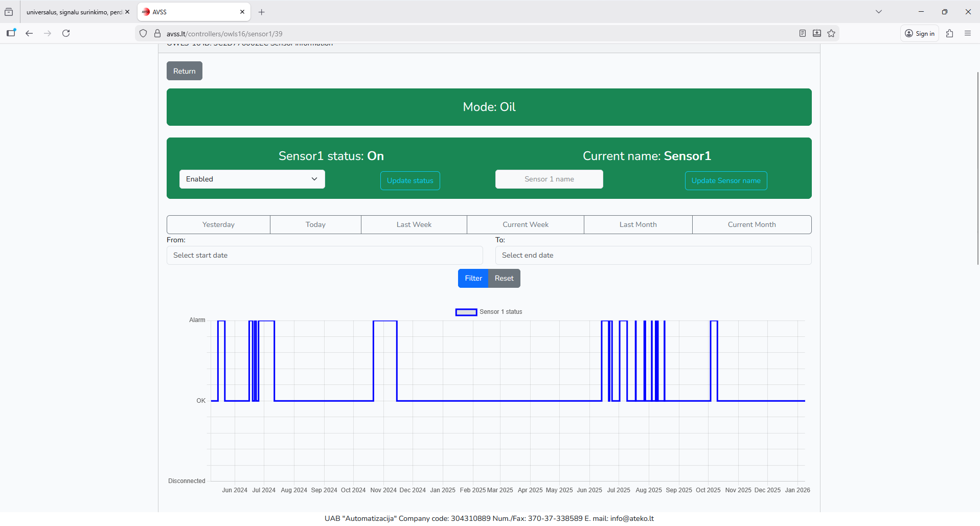Viewport: 980px width, 526px height.
Task: Close the AVSS browser tab
Action: point(242,12)
